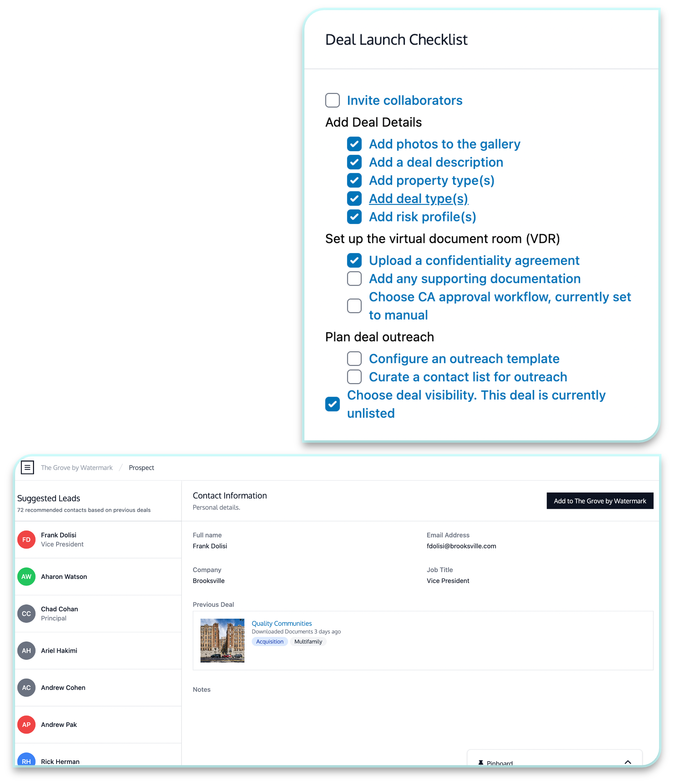Screen dimensions: 674x784
Task: Click Curate a contact list link
Action: pos(467,377)
